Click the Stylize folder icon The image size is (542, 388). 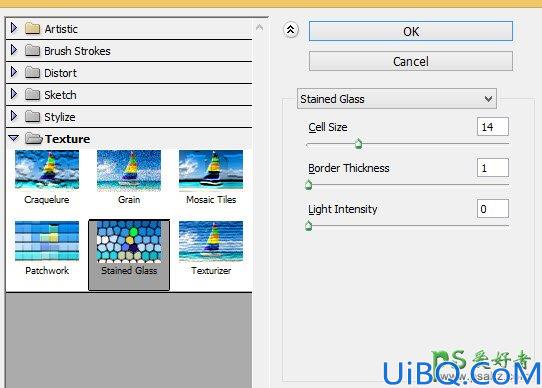pos(33,117)
